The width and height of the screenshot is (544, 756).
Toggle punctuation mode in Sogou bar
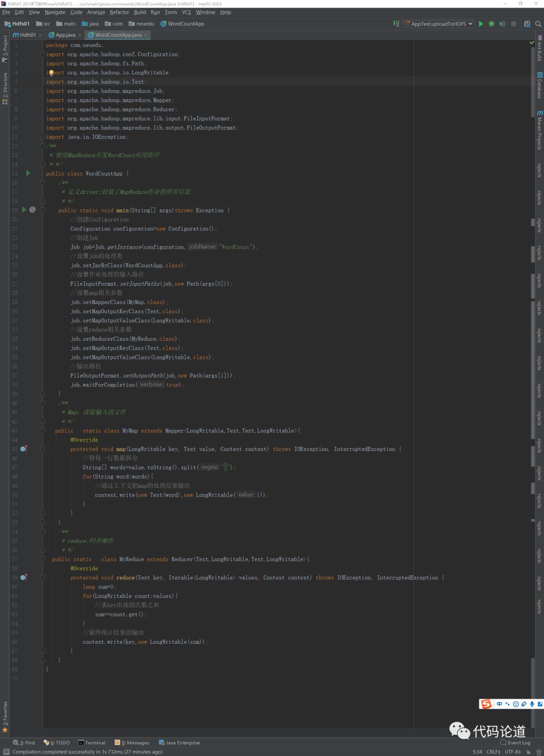(507, 704)
